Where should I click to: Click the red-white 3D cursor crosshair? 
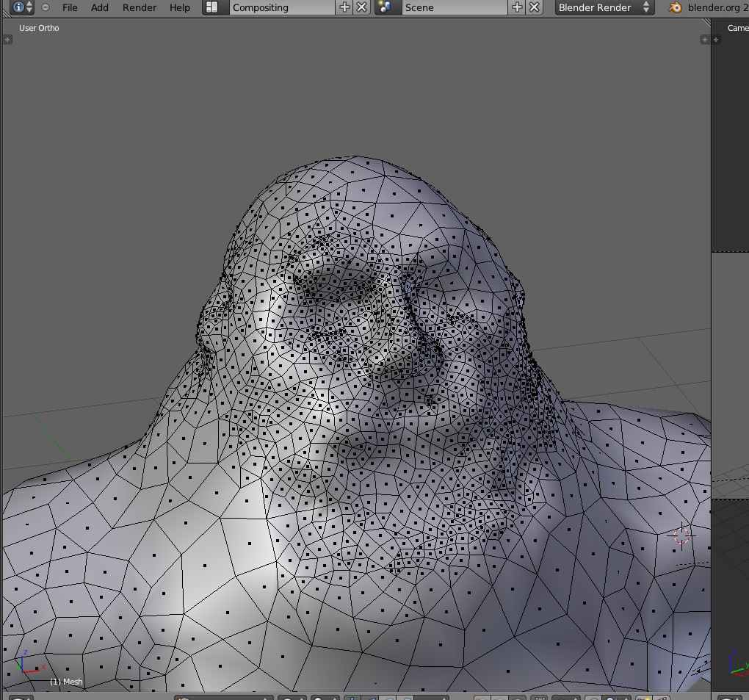point(681,535)
